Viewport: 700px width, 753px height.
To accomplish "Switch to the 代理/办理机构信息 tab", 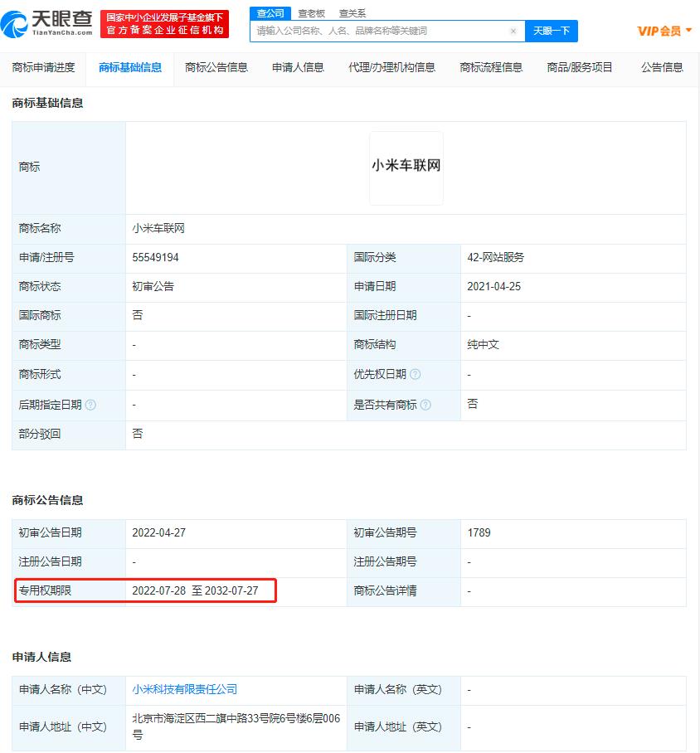I will (x=391, y=68).
